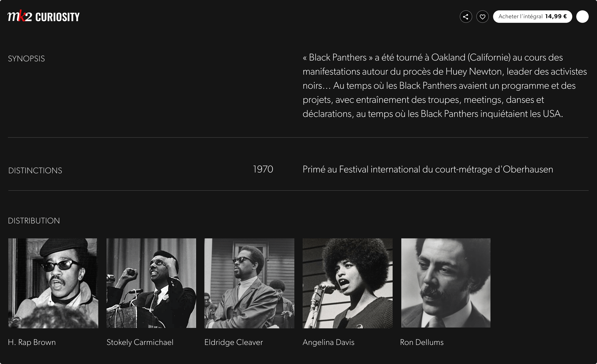The image size is (597, 364).
Task: Click the SYNOPSIS section heading
Action: click(x=26, y=59)
